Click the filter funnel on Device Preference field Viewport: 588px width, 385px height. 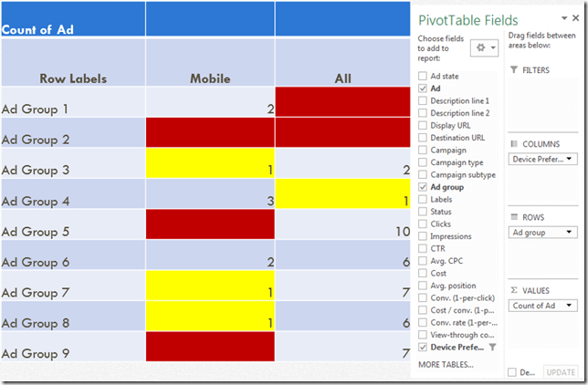[491, 348]
